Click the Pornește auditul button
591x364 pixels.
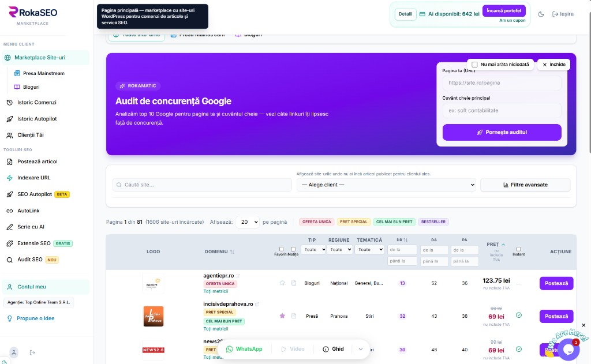pos(502,132)
